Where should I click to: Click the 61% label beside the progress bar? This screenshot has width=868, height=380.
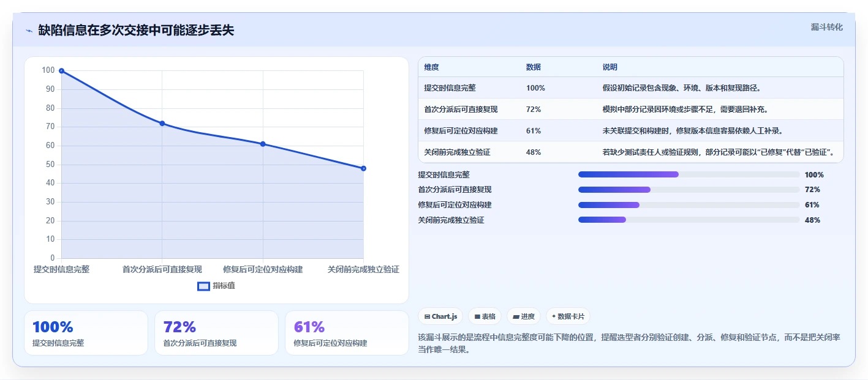812,205
